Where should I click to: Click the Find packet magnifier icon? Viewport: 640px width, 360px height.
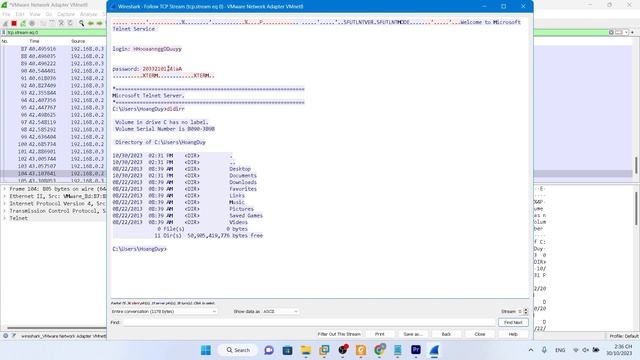click(x=82, y=23)
